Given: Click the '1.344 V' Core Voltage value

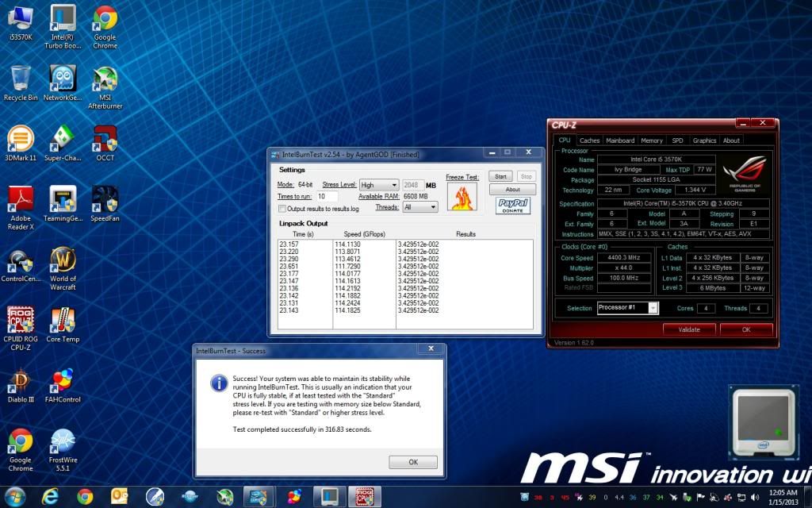Looking at the screenshot, I should [x=695, y=190].
